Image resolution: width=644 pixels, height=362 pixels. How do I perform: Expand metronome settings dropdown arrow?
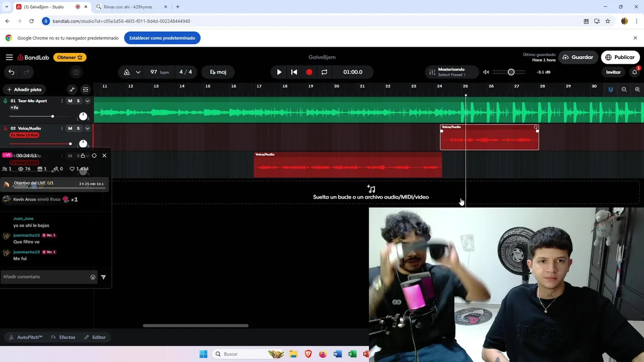pos(138,72)
